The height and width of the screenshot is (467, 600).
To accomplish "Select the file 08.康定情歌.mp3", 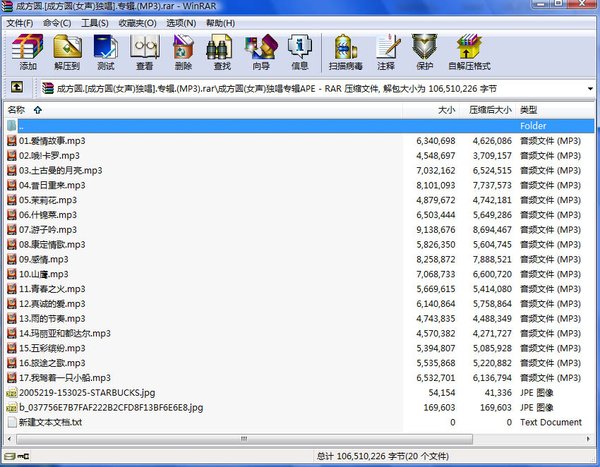I will tap(52, 245).
